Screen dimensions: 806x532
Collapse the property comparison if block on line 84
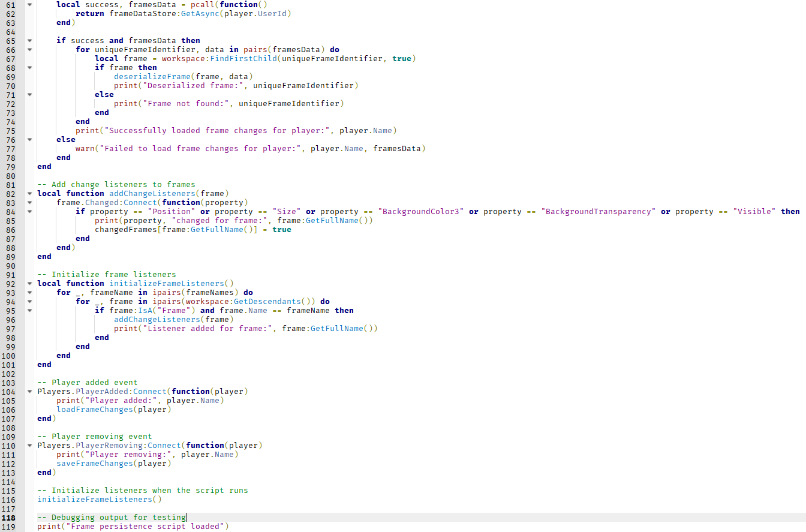click(x=29, y=212)
